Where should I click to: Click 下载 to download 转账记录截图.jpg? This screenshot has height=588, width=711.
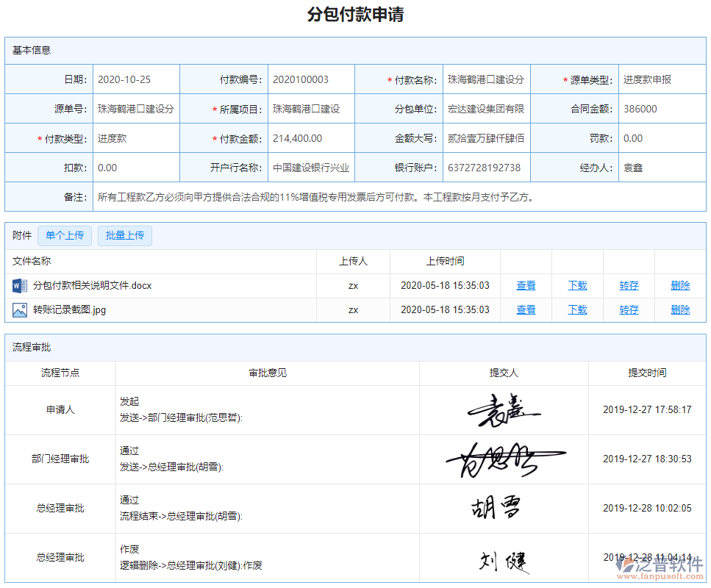(576, 309)
